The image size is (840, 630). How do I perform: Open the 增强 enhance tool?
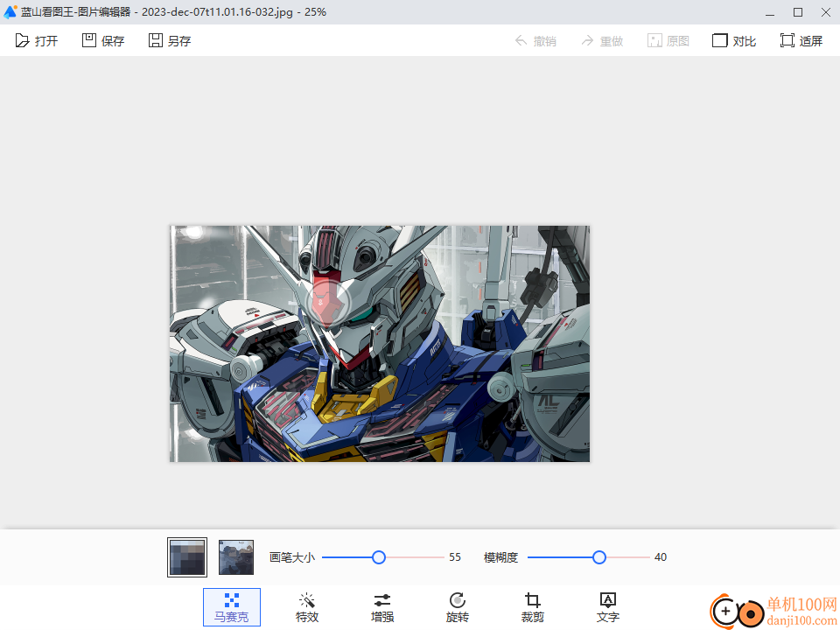pyautogui.click(x=382, y=607)
